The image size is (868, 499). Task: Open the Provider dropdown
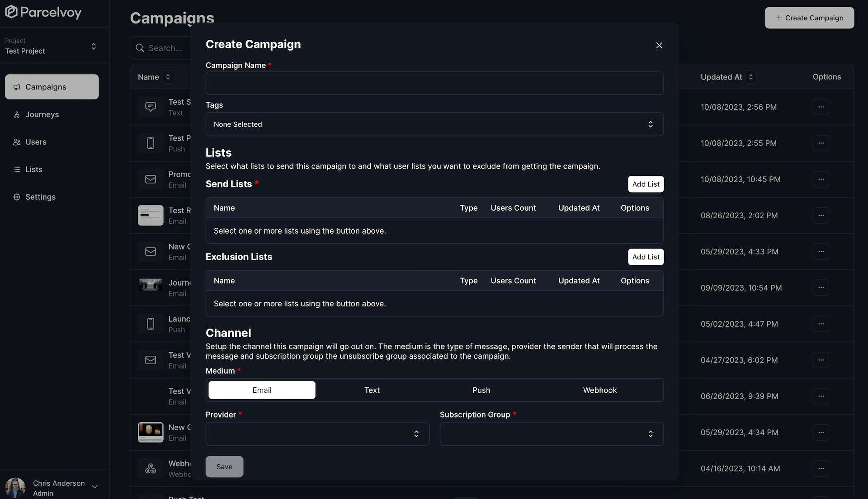317,433
